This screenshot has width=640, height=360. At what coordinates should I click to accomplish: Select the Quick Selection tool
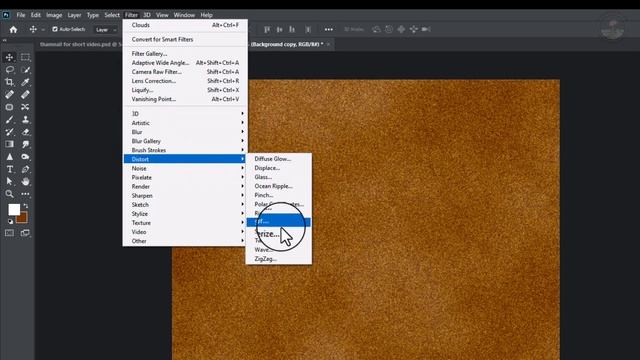click(25, 70)
